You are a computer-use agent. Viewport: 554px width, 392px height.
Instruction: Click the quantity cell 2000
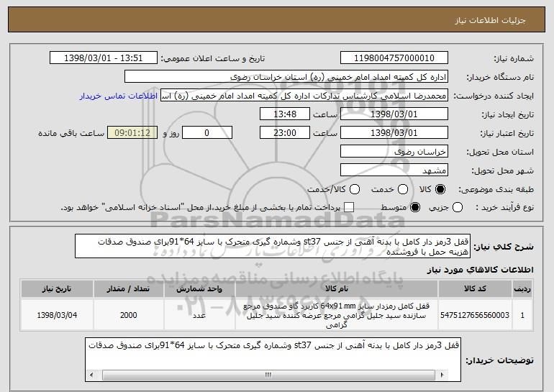tap(128, 315)
